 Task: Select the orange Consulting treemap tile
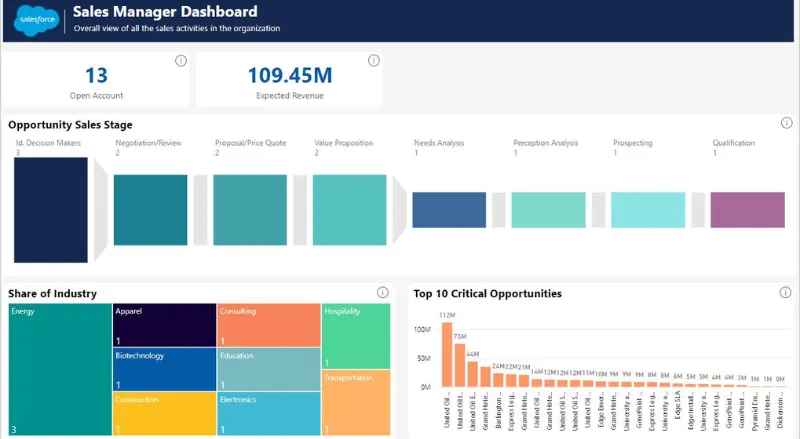(x=269, y=325)
